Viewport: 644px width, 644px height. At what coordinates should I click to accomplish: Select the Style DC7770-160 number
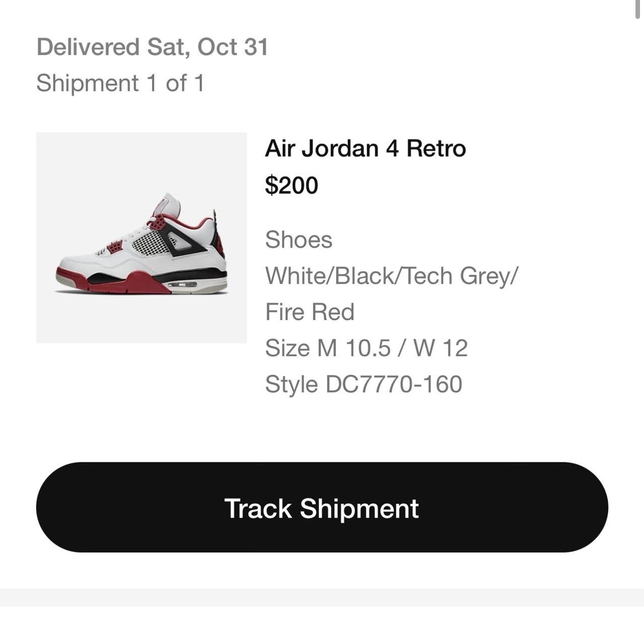point(364,384)
